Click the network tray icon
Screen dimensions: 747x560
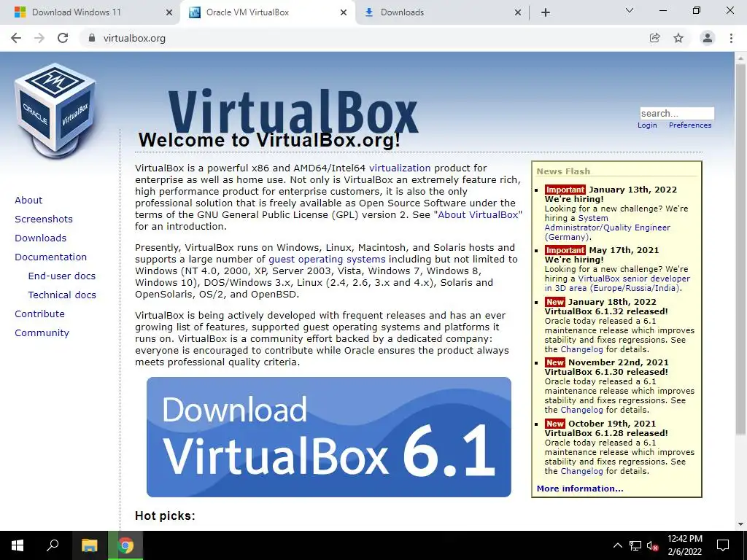[x=635, y=545]
